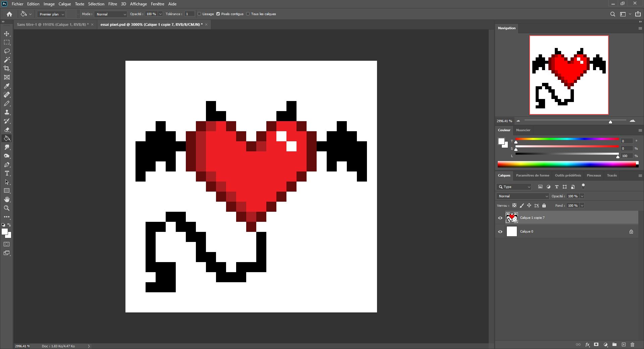Expand the layer filter Type dropdown
Viewport: 644px width, 349px height.
(x=514, y=187)
